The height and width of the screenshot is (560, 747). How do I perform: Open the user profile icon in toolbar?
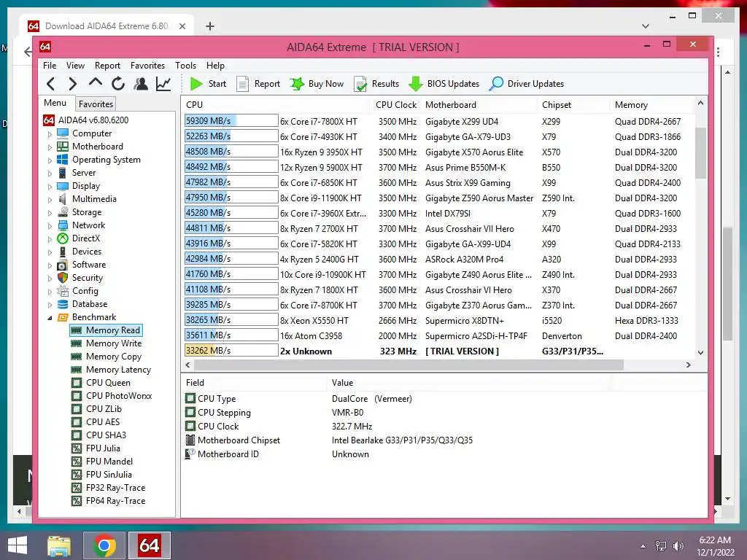(x=141, y=84)
